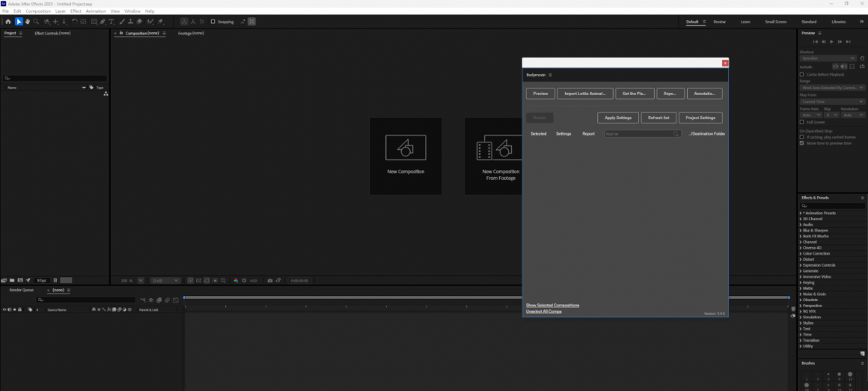Select the Zoom magnifier tool
The height and width of the screenshot is (391, 868).
click(x=37, y=22)
